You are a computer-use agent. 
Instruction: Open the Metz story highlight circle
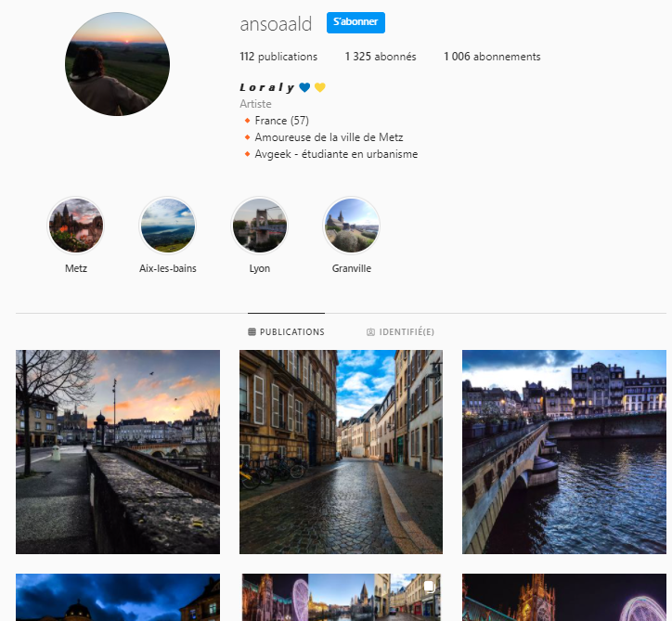click(76, 225)
